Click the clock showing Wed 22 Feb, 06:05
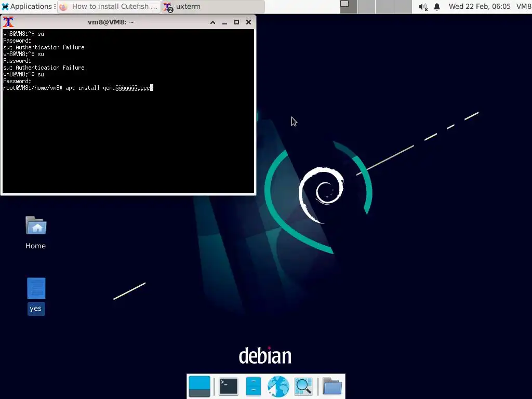The height and width of the screenshot is (399, 532). [480, 6]
